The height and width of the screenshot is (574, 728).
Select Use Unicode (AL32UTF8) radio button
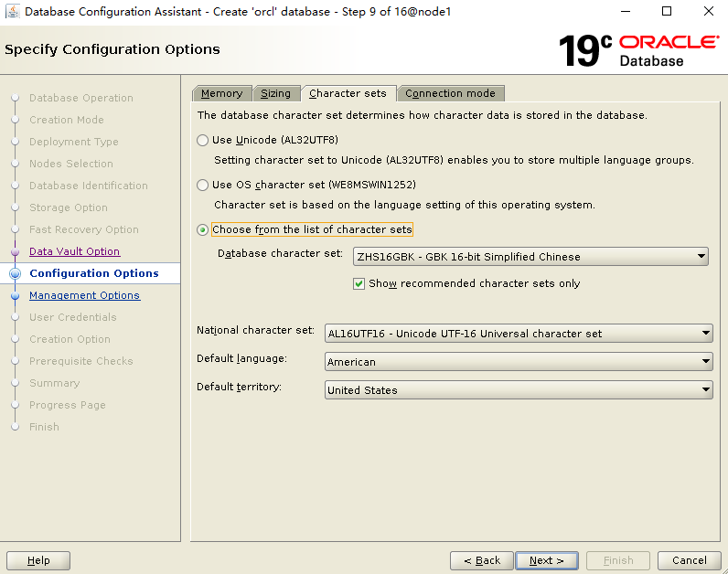click(202, 140)
